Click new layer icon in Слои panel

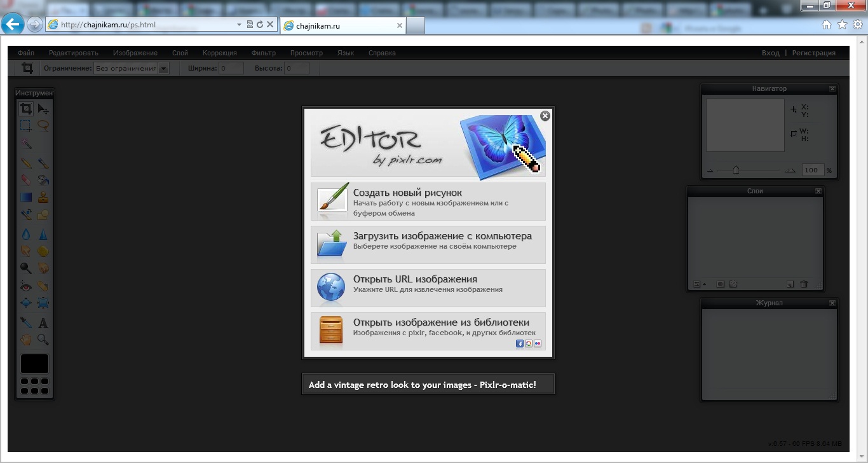(x=790, y=284)
